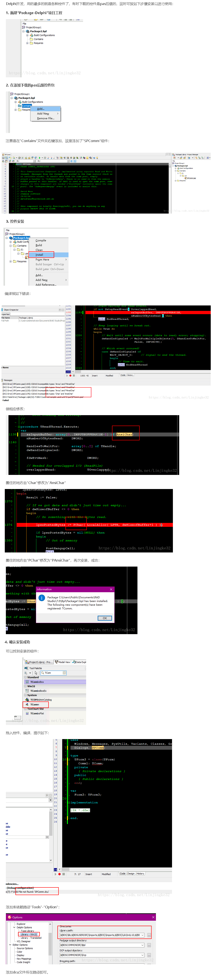214x980 pixels.
Task: Select 'Source Options' in the Options tree
Action: tap(25, 948)
